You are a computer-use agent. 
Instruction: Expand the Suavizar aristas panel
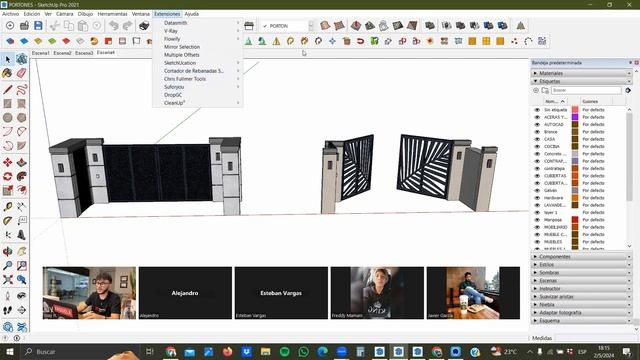click(582, 297)
